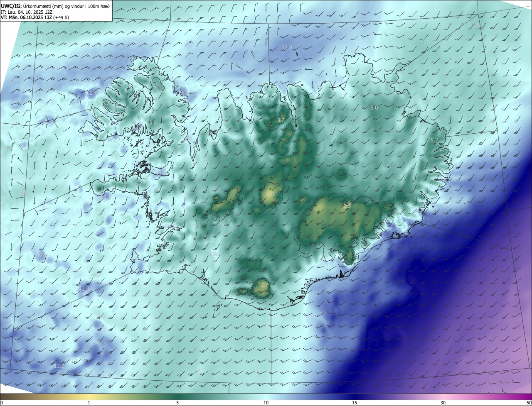Click the '15' tick on the color scale
532x406 pixels.
click(x=355, y=403)
